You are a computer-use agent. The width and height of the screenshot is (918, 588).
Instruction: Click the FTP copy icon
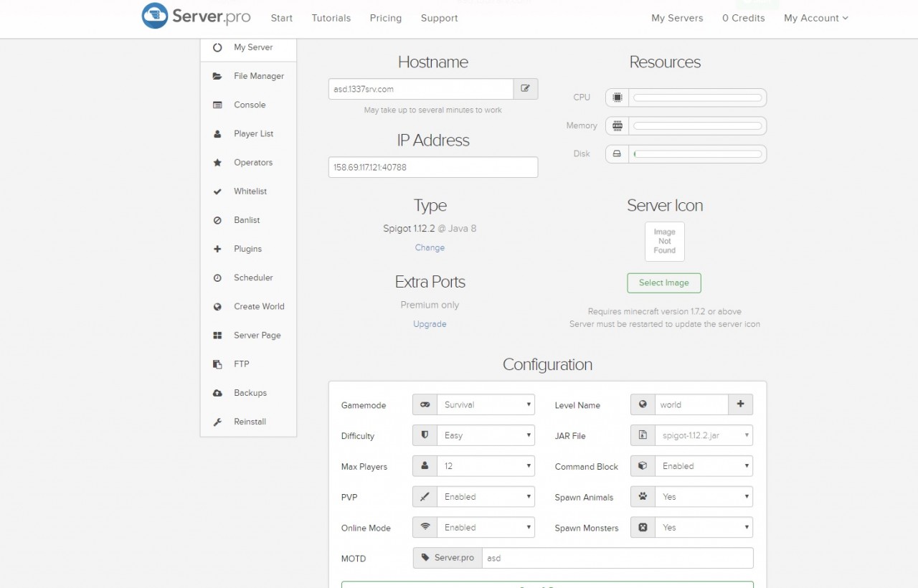(217, 364)
